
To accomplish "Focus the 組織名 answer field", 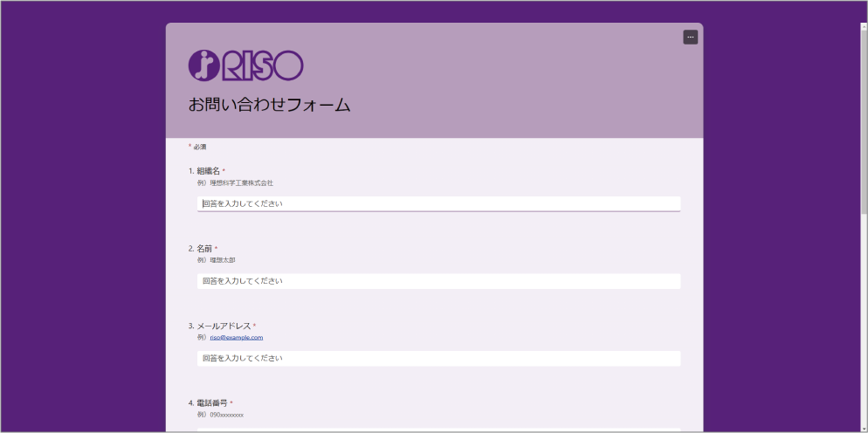I will point(438,203).
